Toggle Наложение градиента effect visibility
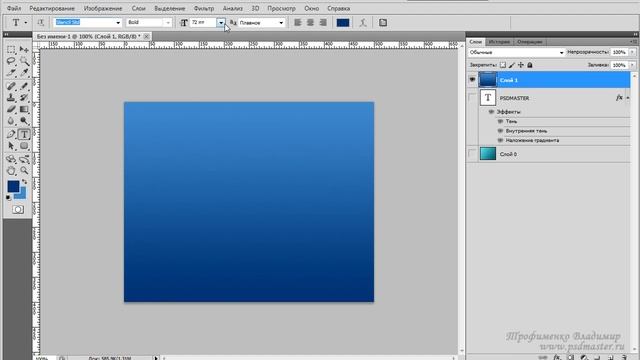This screenshot has width=640, height=360. point(500,140)
